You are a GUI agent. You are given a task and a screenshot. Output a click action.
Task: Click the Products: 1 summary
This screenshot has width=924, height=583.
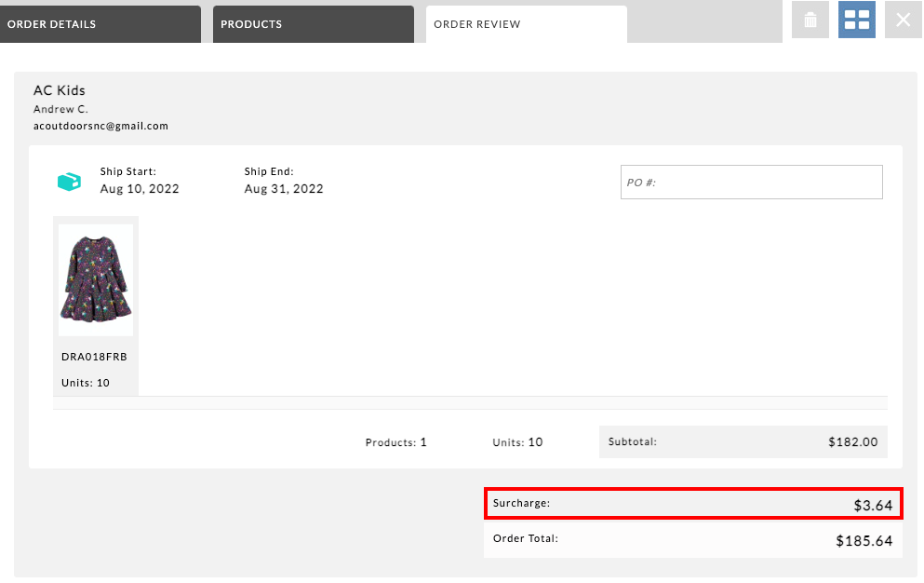[x=396, y=442]
